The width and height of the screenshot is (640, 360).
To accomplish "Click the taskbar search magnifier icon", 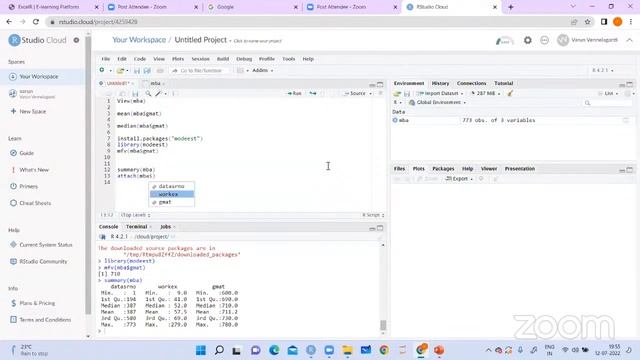I will pos(219,350).
